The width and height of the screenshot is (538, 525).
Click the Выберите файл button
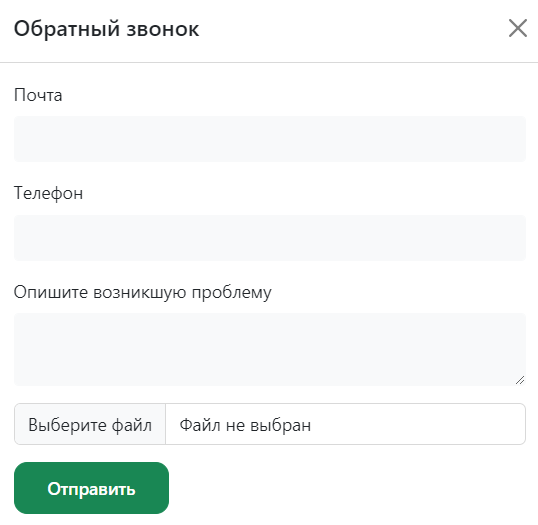(x=90, y=424)
